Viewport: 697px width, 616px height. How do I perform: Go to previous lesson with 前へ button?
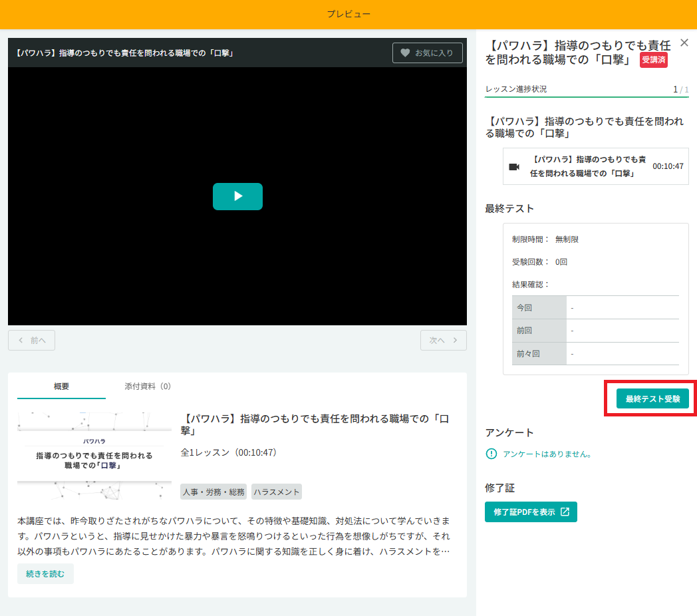[x=31, y=340]
